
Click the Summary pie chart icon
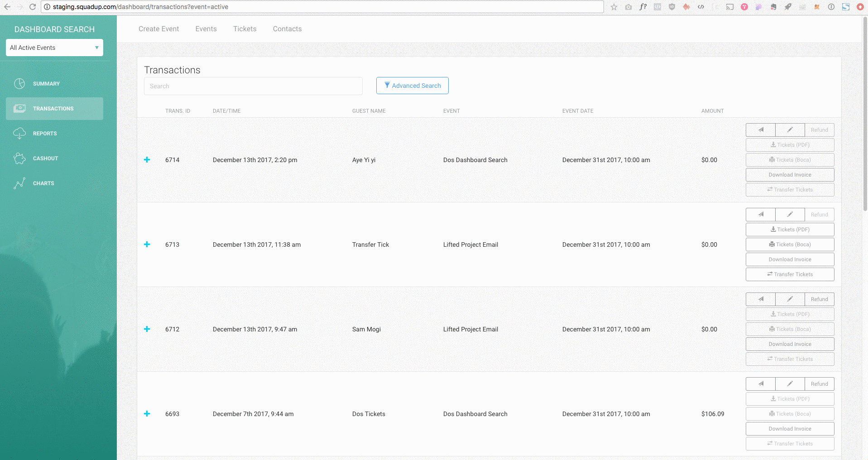(x=19, y=84)
